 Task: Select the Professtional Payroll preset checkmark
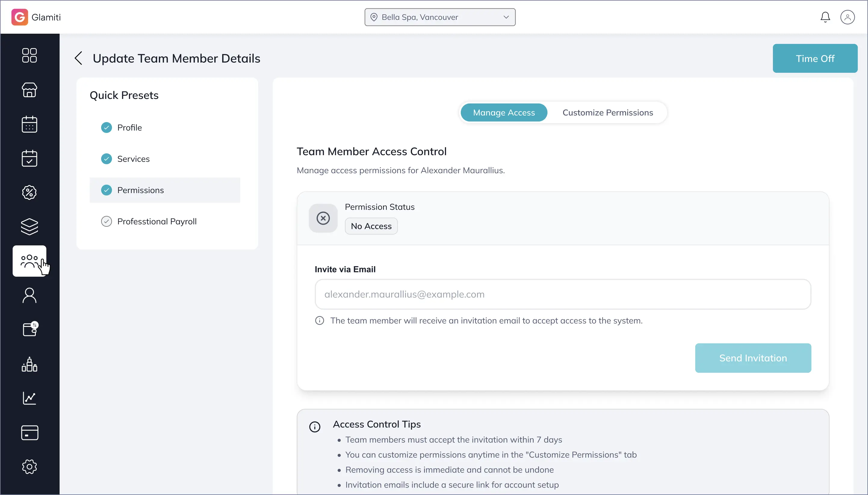coord(107,221)
